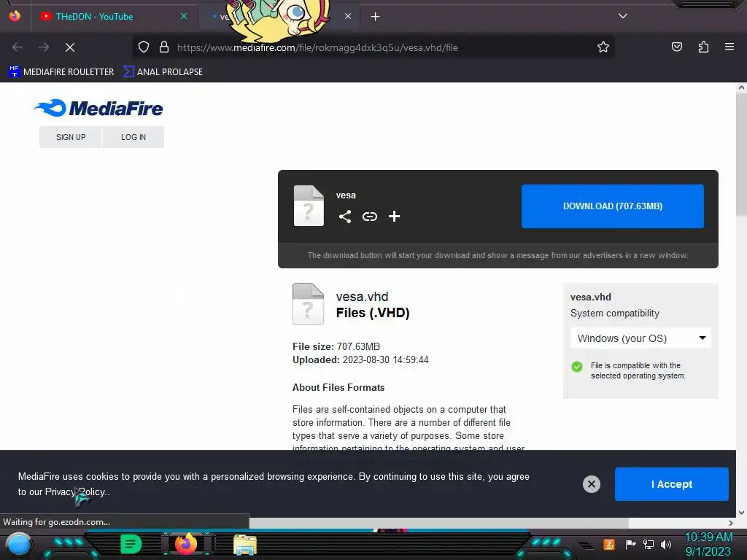Click the 'About Files Formats' heading
Viewport: 747px width, 560px height.
(x=338, y=388)
